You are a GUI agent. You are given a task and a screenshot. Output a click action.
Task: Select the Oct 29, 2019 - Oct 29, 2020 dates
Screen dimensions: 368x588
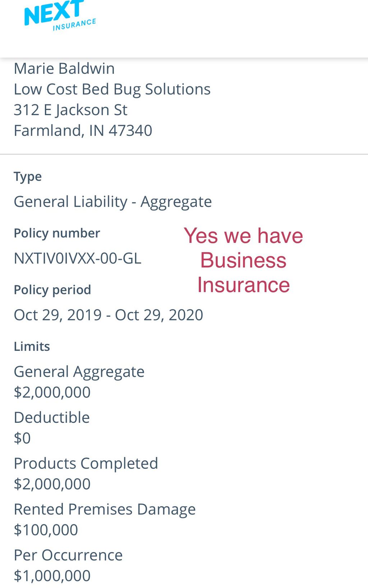click(109, 315)
